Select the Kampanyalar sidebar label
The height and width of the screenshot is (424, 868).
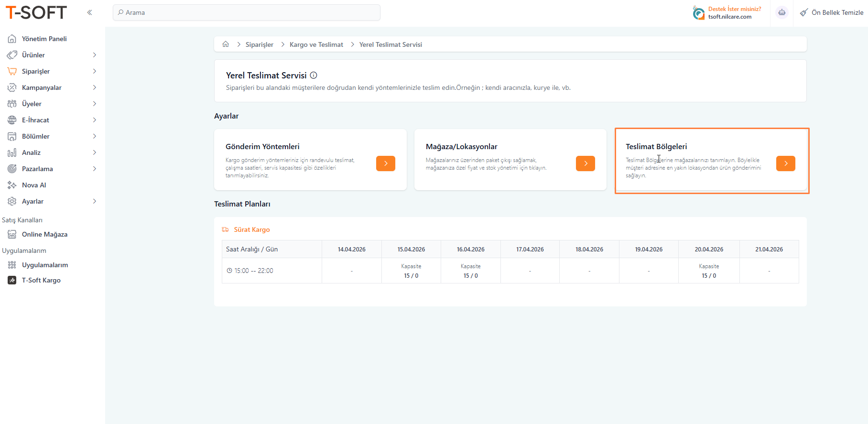(42, 87)
